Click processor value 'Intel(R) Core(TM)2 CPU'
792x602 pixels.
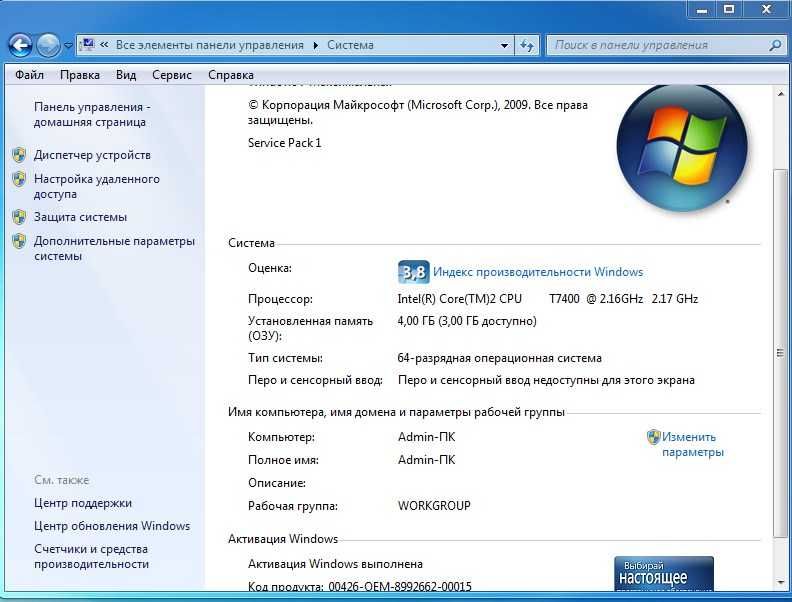[x=460, y=299]
